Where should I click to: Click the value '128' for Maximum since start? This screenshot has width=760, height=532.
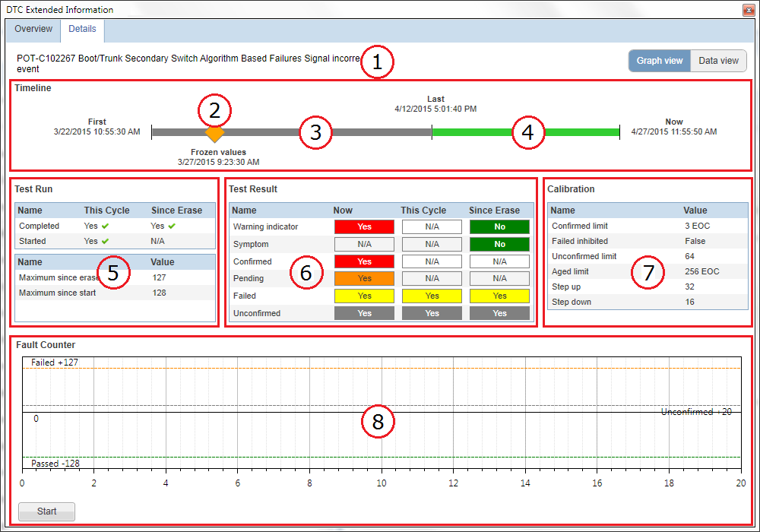[x=159, y=293]
